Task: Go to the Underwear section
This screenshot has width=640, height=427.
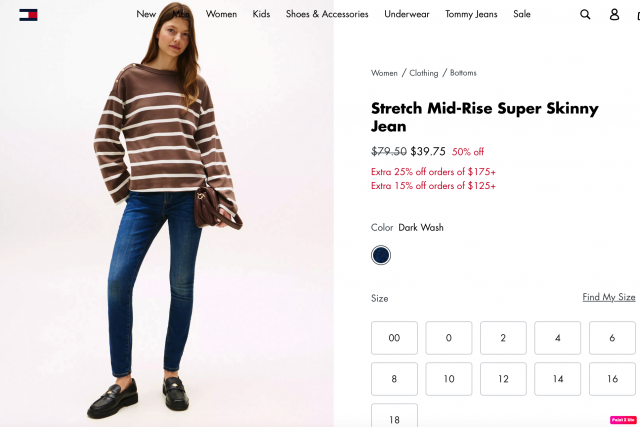Action: pyautogui.click(x=407, y=14)
